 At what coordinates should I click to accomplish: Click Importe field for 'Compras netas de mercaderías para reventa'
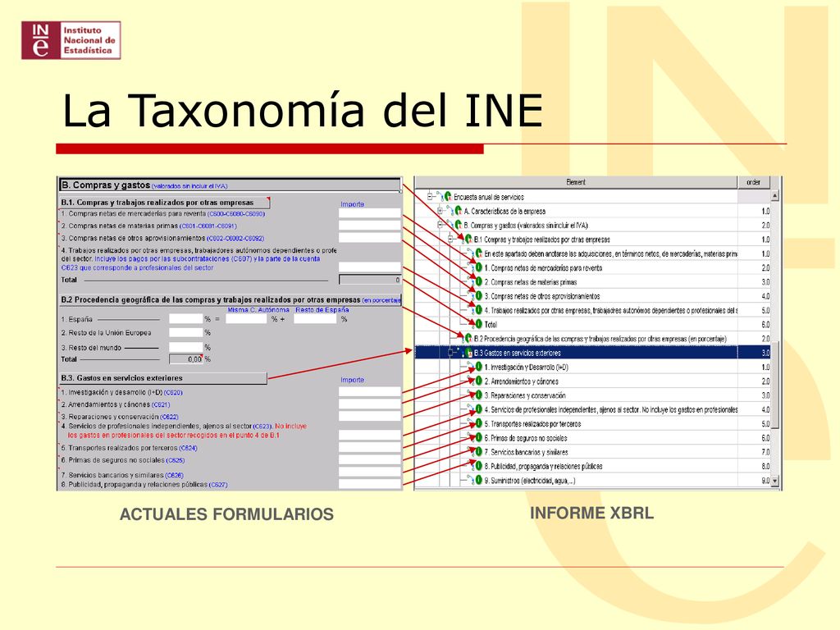tap(370, 213)
